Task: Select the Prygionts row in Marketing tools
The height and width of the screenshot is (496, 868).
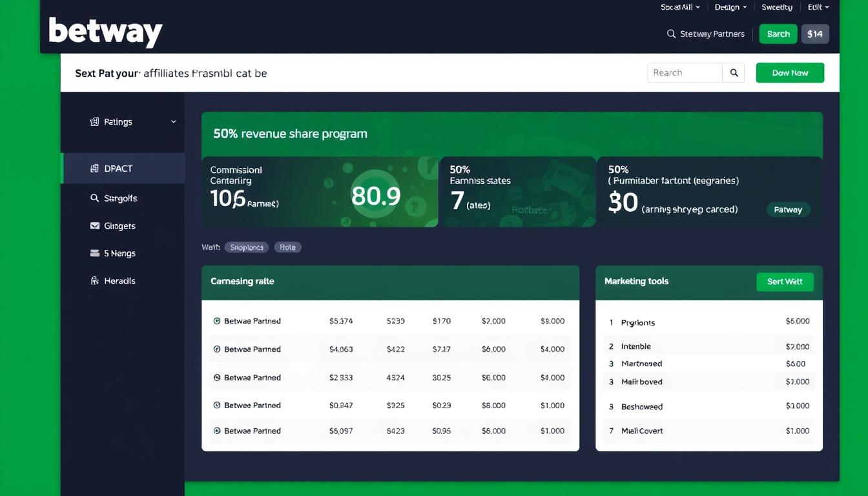Action: (708, 322)
